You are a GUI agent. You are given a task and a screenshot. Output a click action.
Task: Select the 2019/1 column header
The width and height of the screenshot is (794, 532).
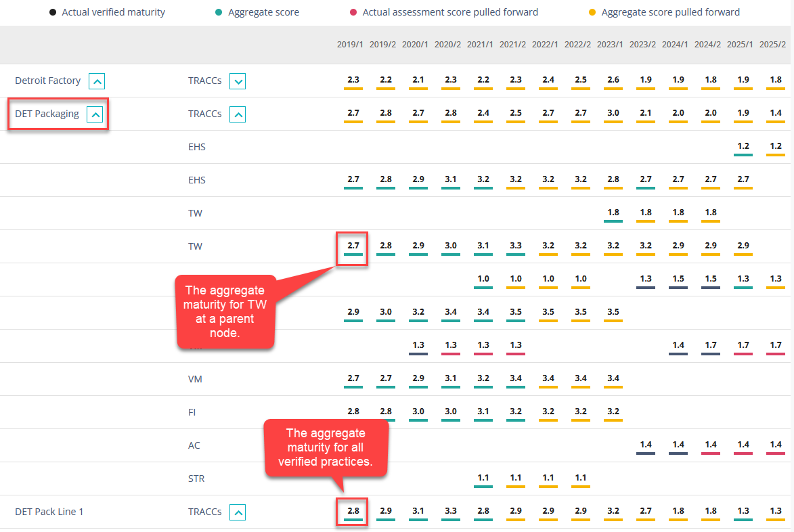tap(350, 45)
